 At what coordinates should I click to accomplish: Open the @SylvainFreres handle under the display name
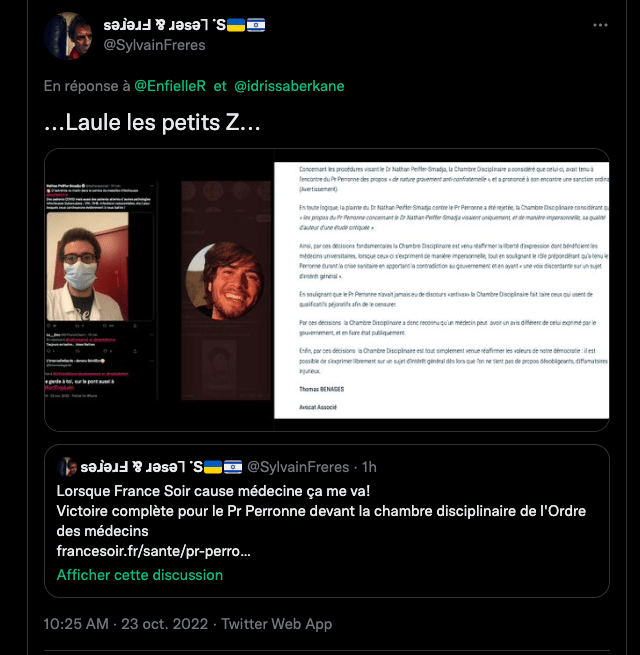tap(154, 45)
